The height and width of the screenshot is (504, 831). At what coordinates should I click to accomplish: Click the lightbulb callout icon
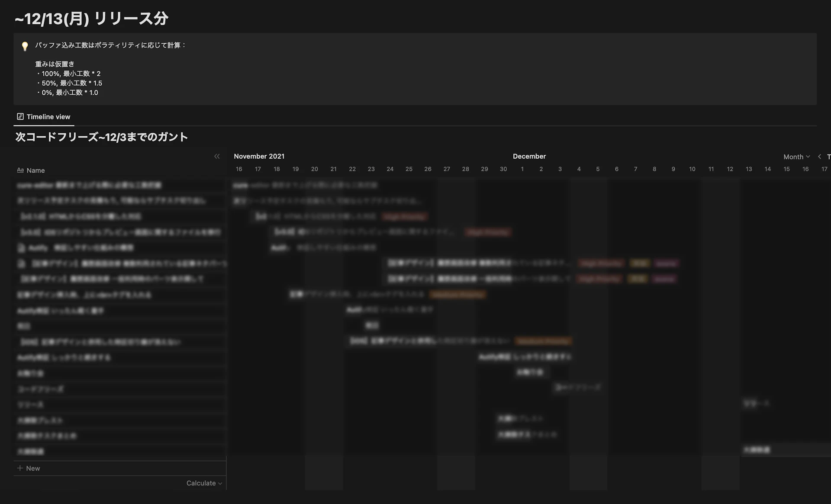pos(25,46)
